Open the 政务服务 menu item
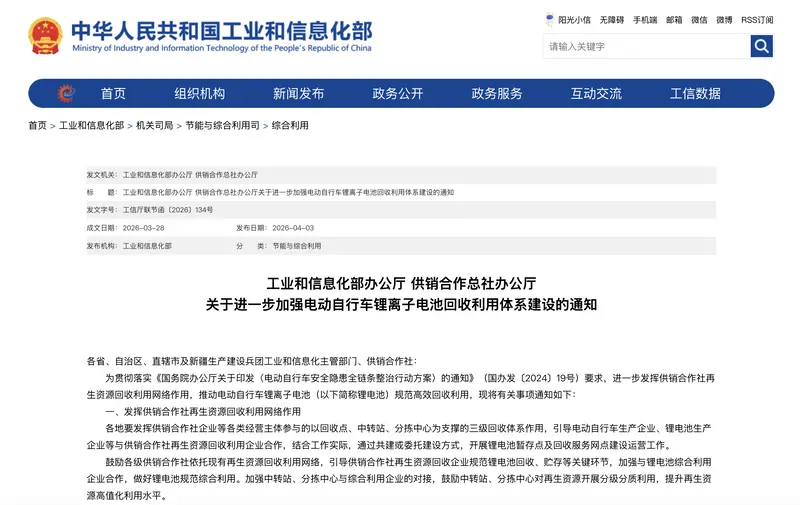The width and height of the screenshot is (800, 505). point(497,94)
